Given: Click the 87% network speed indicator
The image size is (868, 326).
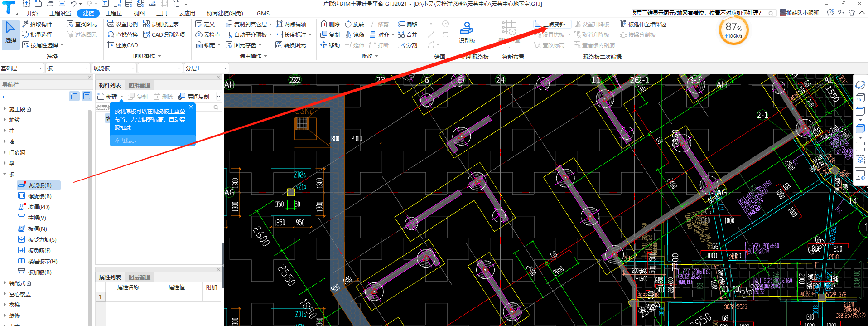Looking at the screenshot, I should (x=733, y=30).
